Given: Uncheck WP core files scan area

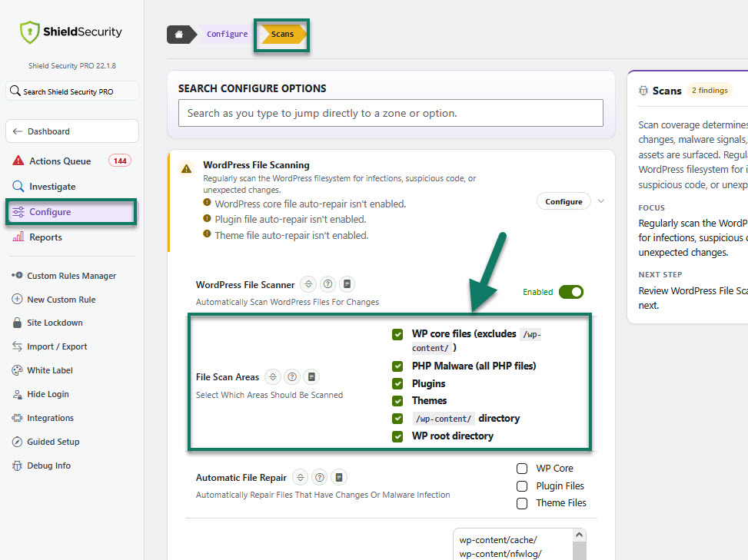Looking at the screenshot, I should pyautogui.click(x=397, y=335).
